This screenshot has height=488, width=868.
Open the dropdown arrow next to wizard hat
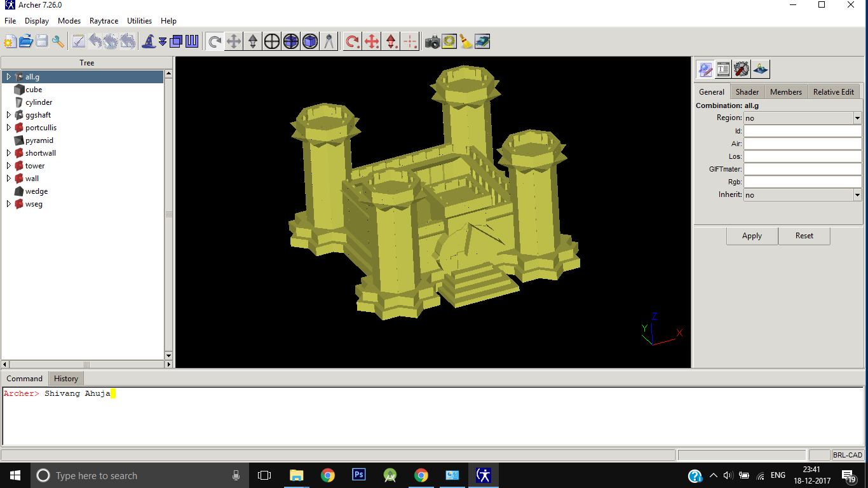163,42
